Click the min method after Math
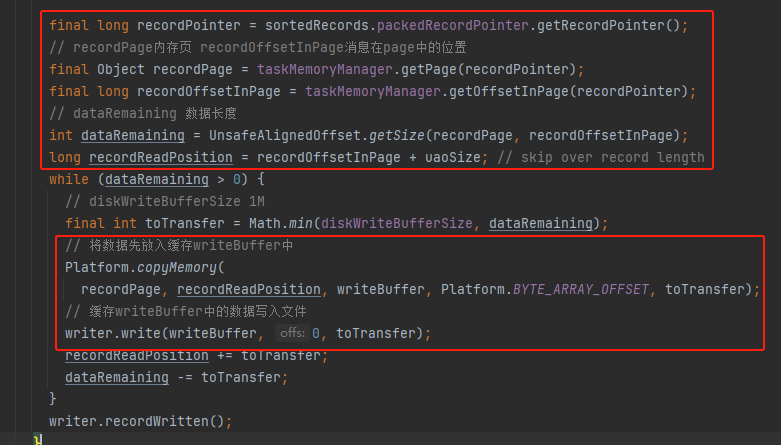Viewport: 781px width, 445px height. (x=301, y=223)
